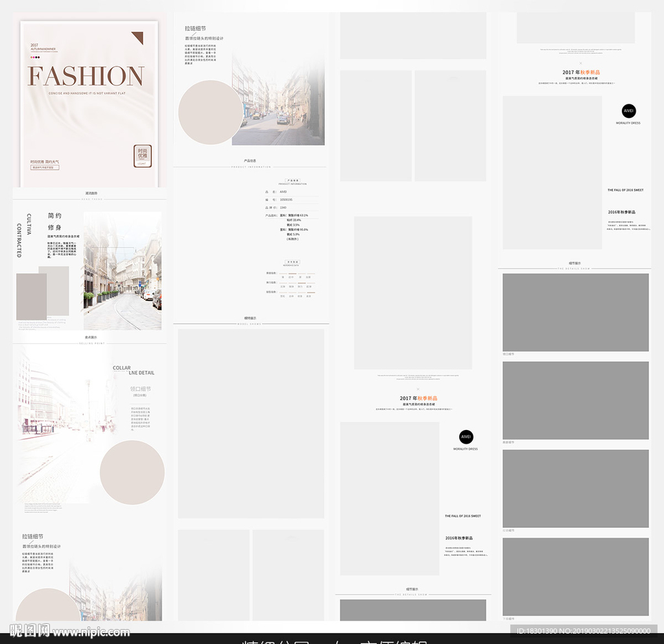
Task: Click the 1340 price value
Action: tap(283, 208)
